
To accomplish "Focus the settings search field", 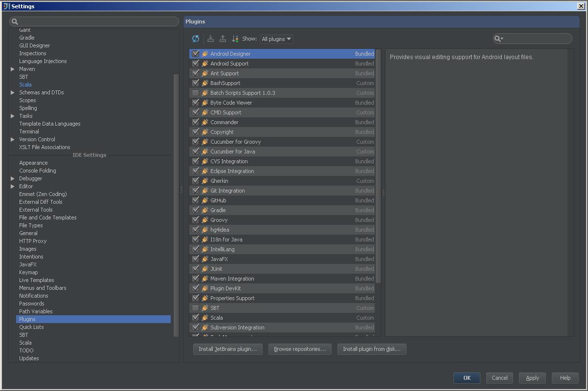I will 94,22.
